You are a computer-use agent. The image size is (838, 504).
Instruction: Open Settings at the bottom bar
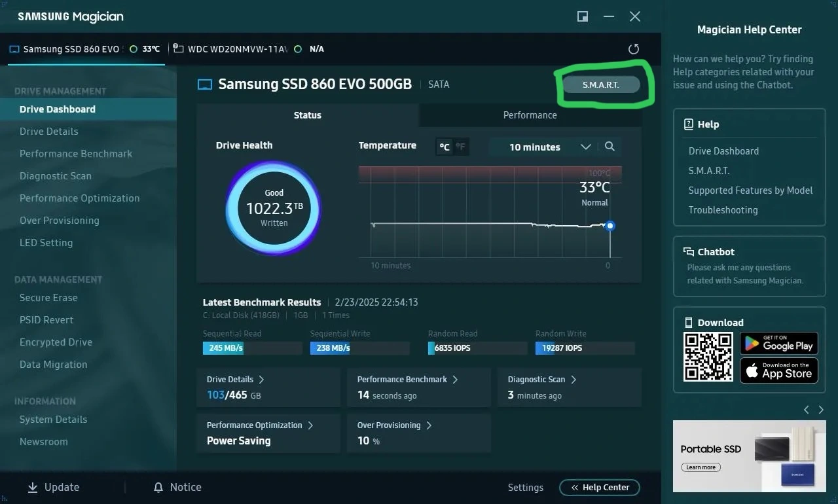point(526,488)
